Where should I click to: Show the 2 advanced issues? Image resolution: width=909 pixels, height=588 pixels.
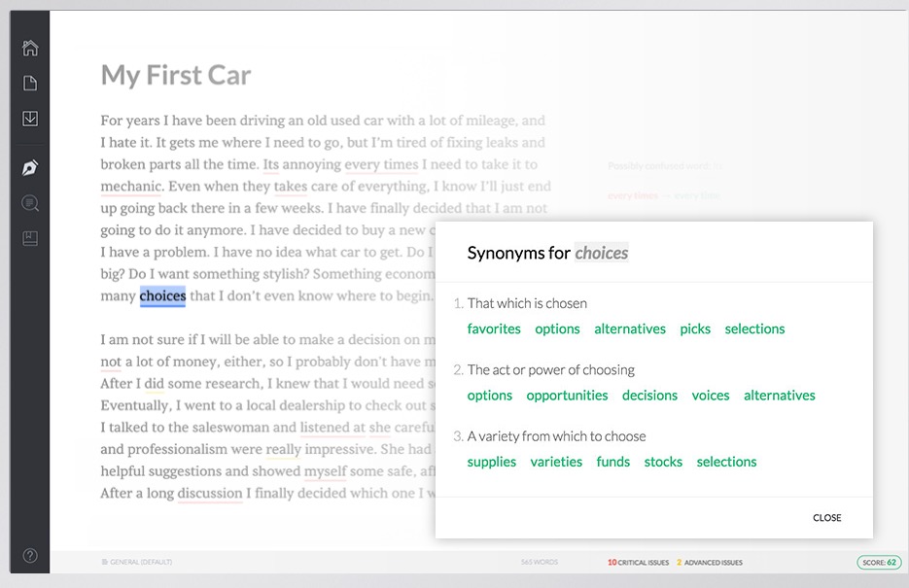pos(710,563)
